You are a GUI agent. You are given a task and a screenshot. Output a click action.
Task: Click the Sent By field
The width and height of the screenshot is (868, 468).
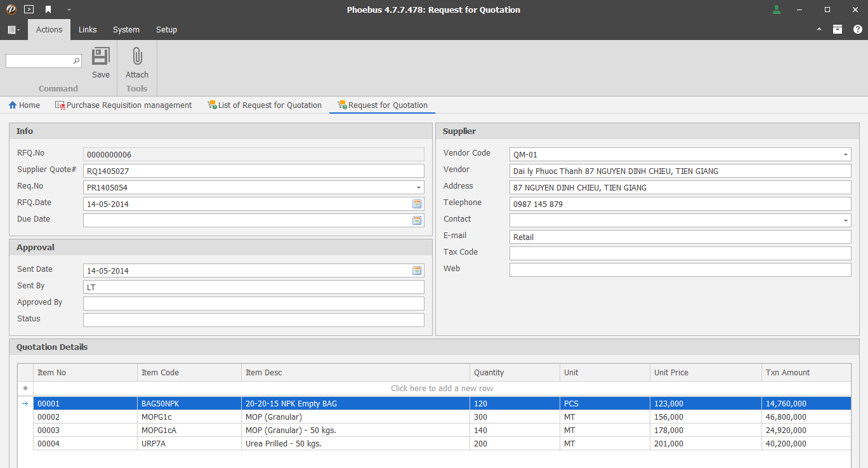254,287
